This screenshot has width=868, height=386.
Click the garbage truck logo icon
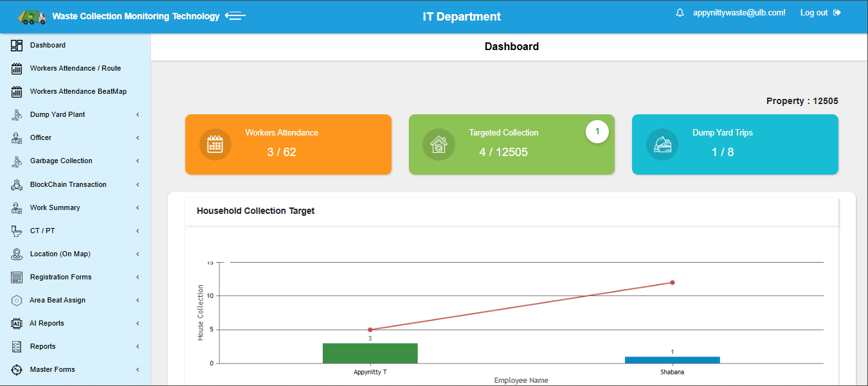pos(32,17)
